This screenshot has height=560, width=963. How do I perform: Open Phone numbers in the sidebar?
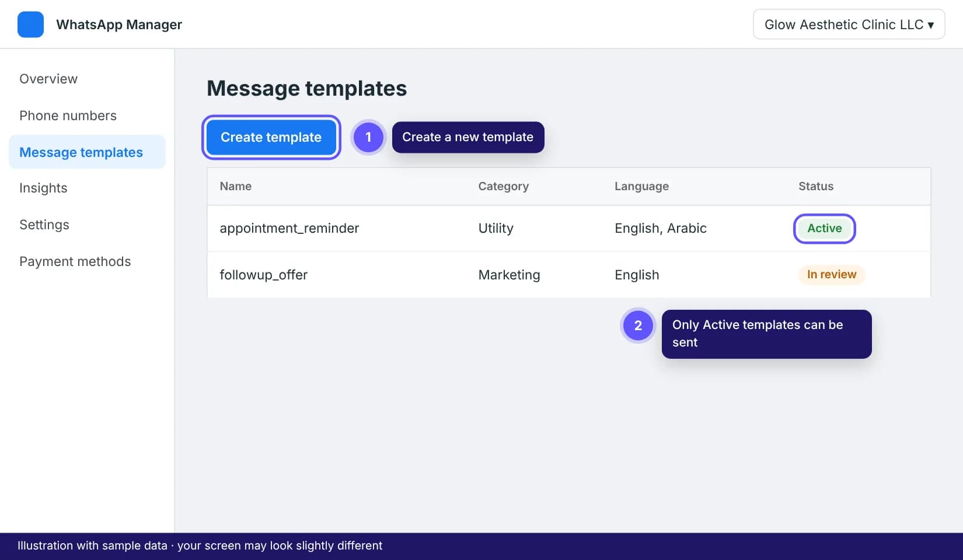coord(68,116)
